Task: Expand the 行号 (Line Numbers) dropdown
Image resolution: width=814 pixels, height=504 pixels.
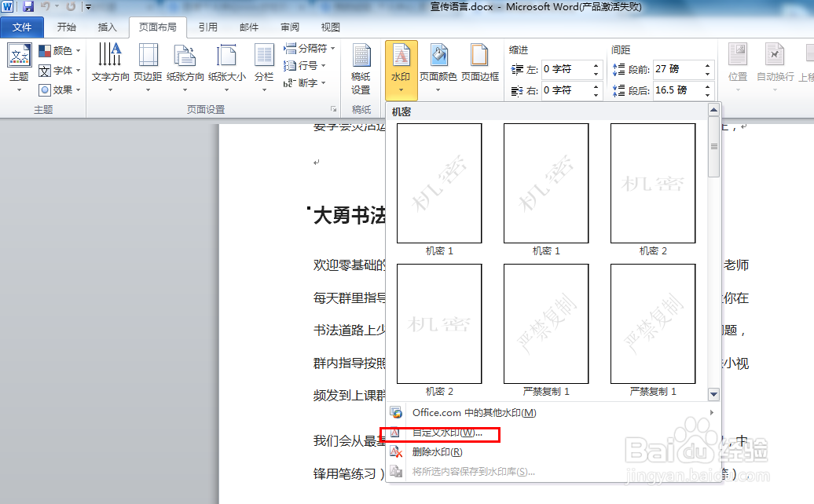Action: pos(310,64)
